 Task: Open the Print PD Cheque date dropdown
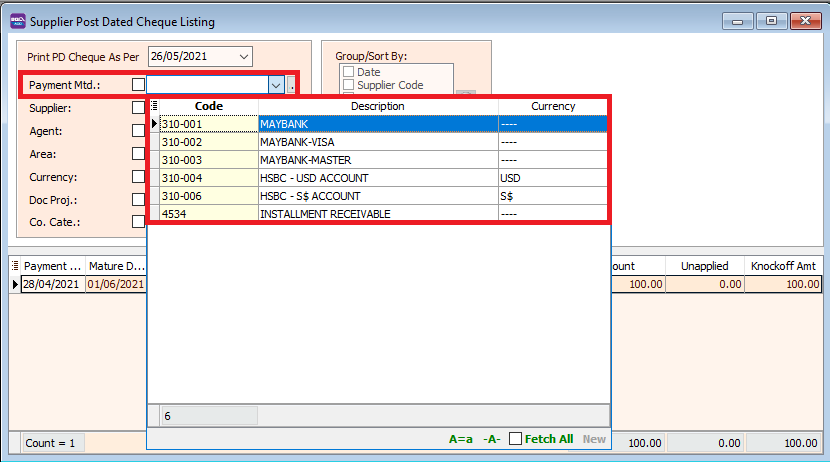click(x=244, y=57)
